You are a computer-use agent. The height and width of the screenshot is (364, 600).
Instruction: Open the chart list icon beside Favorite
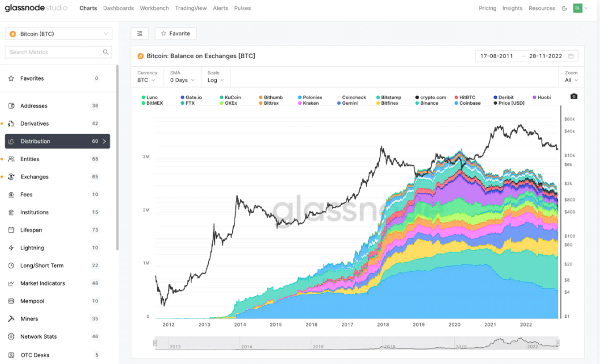tap(139, 33)
